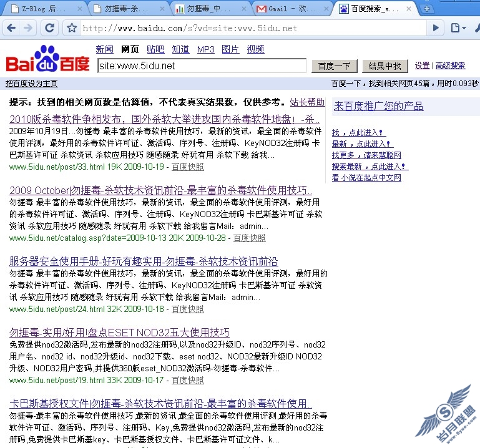The height and width of the screenshot is (448, 480).
Task: Open result titled 2010版杀毒软件争相发布
Action: click(x=164, y=119)
